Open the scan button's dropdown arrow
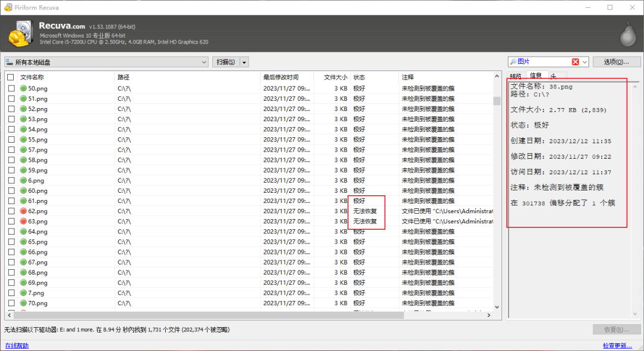 (x=244, y=62)
